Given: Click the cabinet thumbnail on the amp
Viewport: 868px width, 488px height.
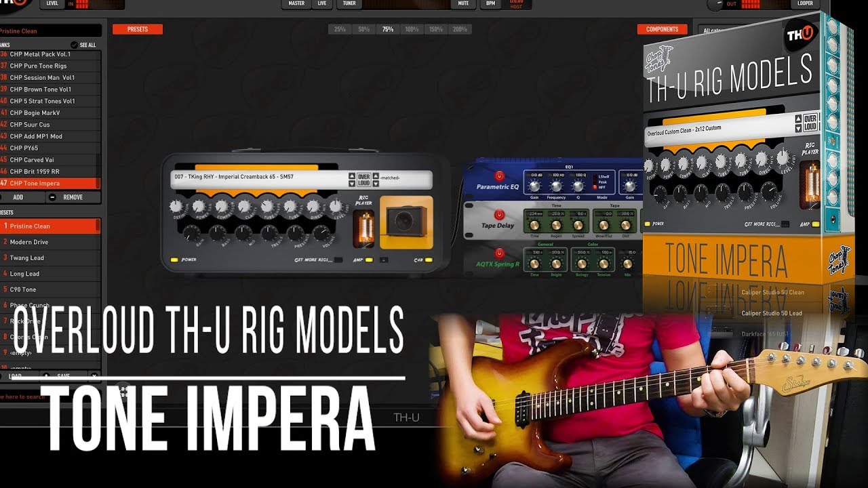Looking at the screenshot, I should [406, 222].
